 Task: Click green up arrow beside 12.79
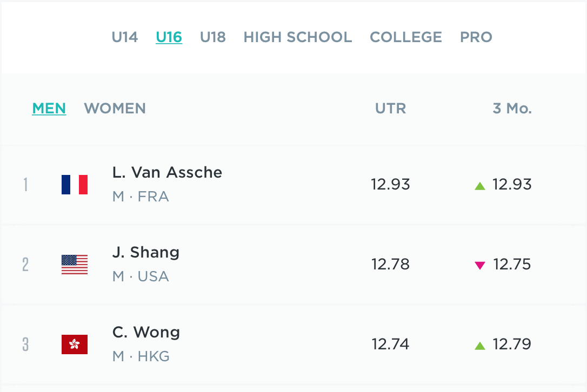coord(480,346)
